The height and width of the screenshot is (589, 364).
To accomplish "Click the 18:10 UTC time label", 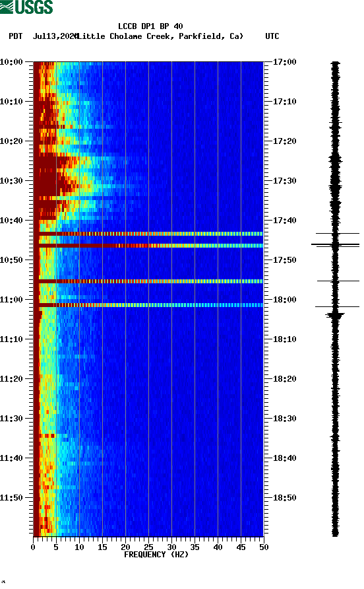I will coord(284,339).
